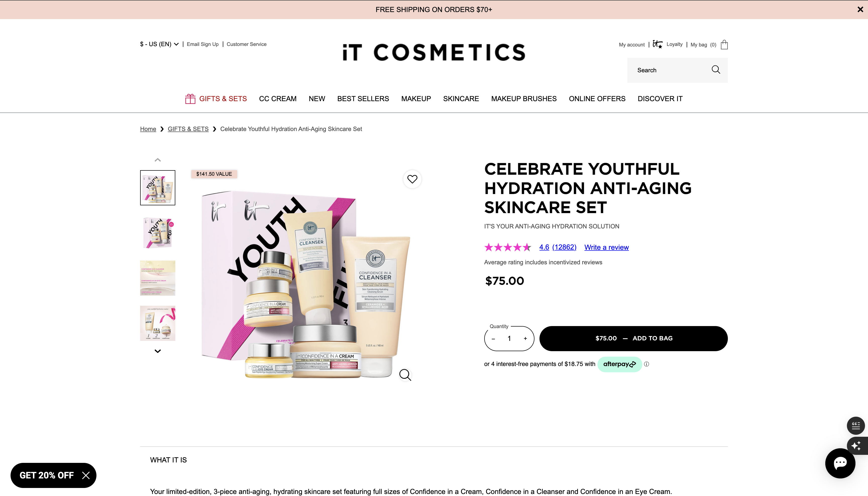Open the BEST SELLERS menu
The image size is (868, 496).
[363, 99]
